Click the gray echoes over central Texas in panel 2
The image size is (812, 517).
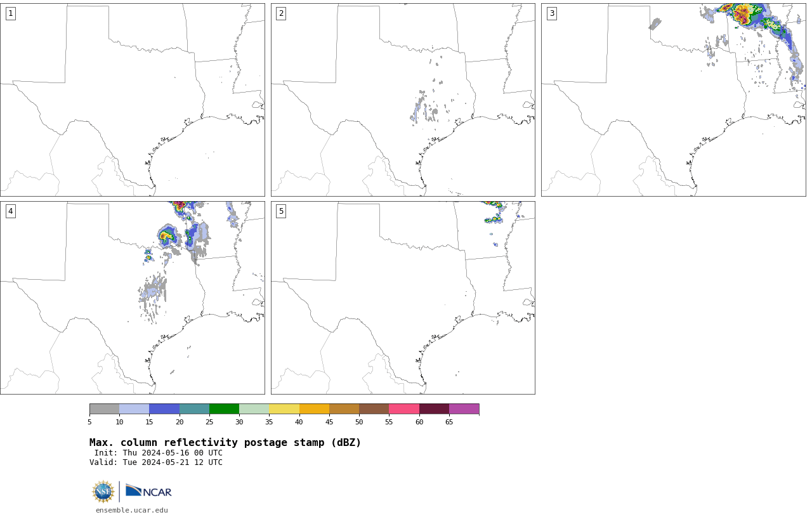tap(425, 109)
